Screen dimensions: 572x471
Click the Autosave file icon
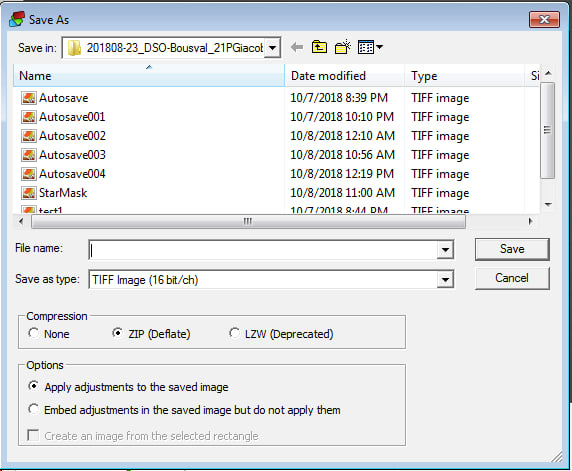28,98
